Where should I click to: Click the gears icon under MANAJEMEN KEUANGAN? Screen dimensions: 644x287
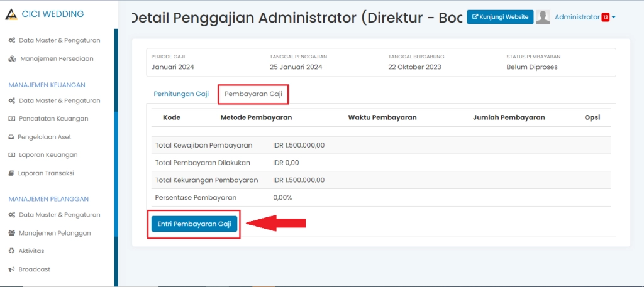point(12,100)
